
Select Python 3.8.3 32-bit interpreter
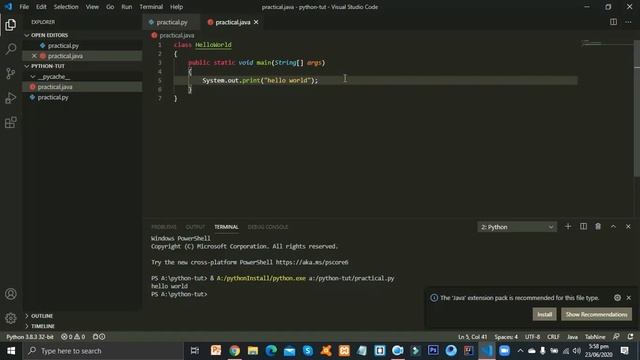[30, 337]
